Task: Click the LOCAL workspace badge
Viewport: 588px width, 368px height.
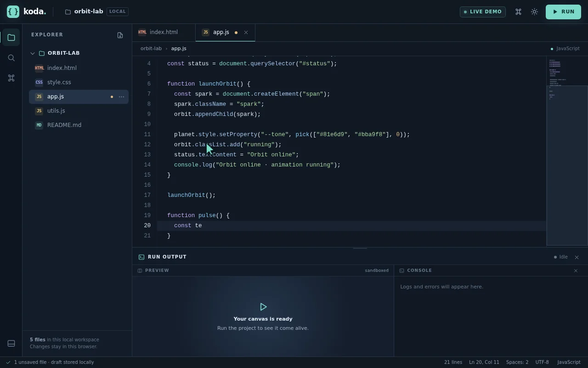Action: 118,11
